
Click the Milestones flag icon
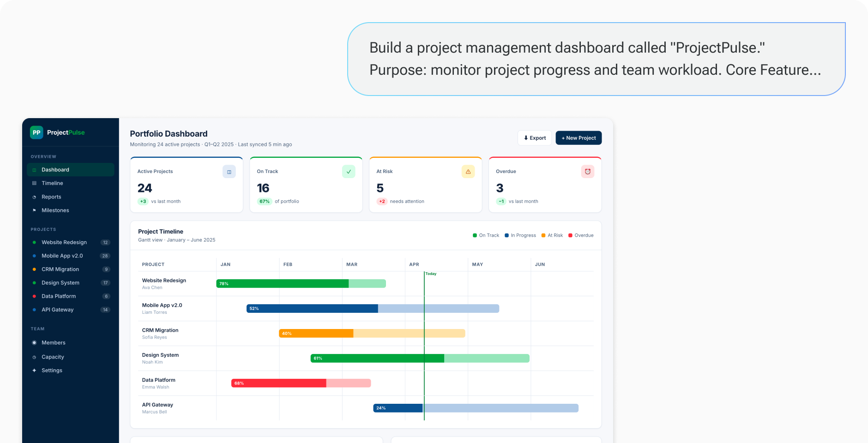[x=34, y=210]
